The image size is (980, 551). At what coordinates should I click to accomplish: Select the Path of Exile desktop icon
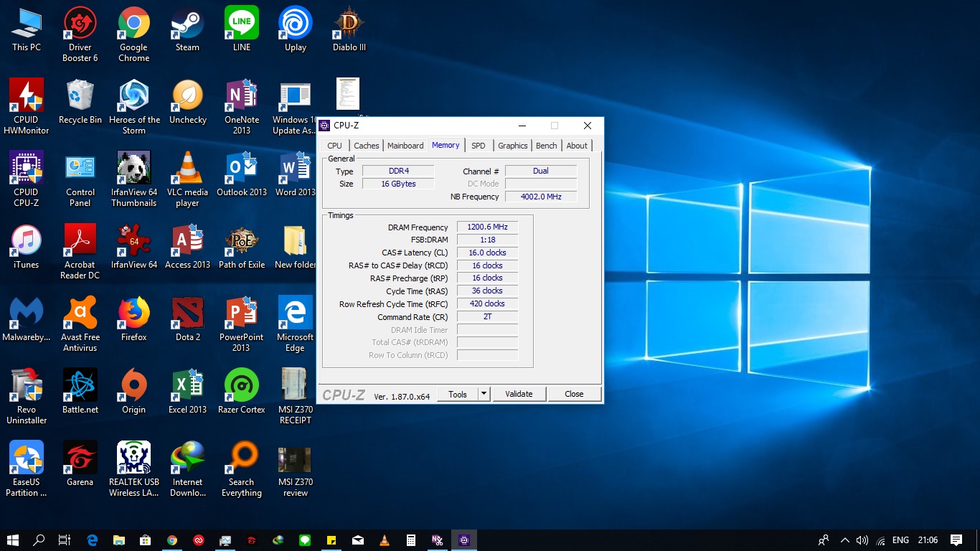(x=242, y=247)
